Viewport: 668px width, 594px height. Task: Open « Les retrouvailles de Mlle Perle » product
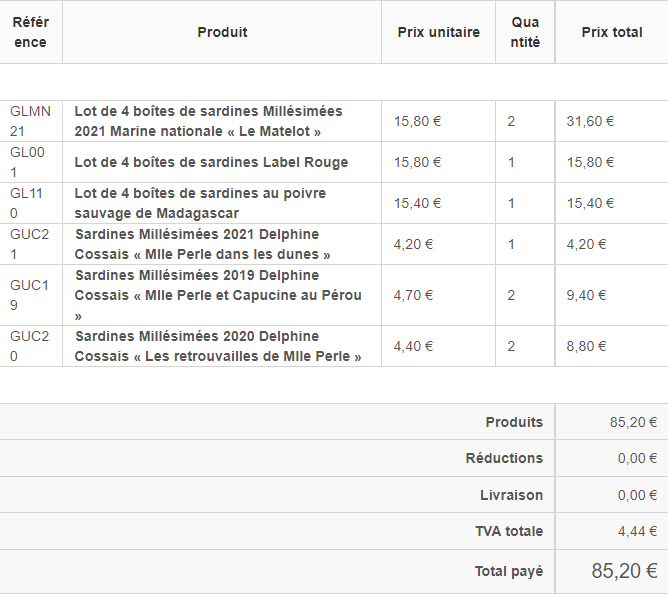pos(218,346)
